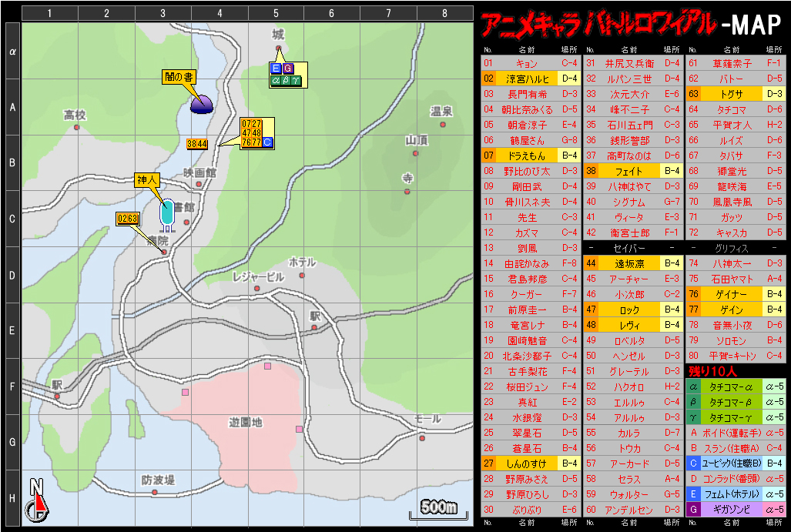
Task: Click the green β badge in the castle callout
Action: pyautogui.click(x=286, y=80)
